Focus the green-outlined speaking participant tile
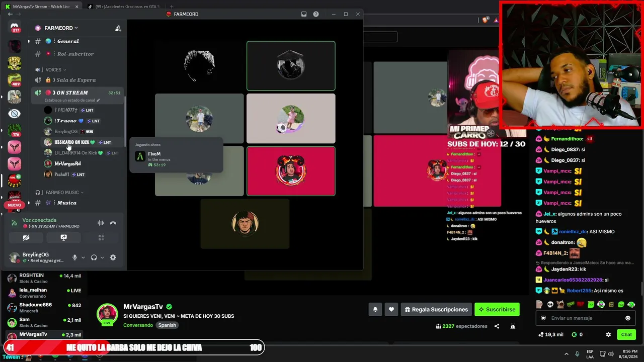This screenshot has height=362, width=644. pyautogui.click(x=291, y=66)
